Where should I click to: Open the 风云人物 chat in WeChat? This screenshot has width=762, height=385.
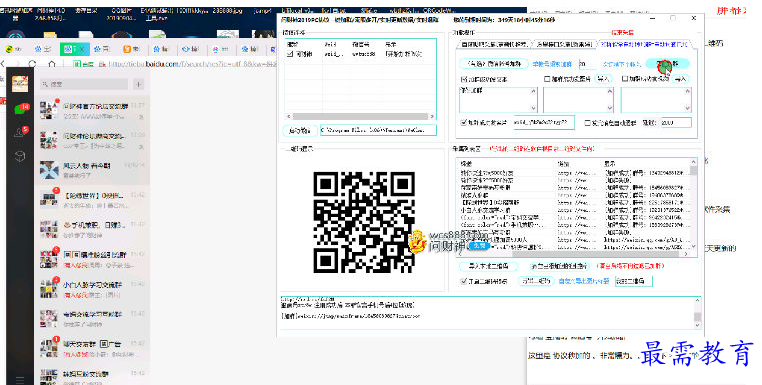tap(92, 170)
